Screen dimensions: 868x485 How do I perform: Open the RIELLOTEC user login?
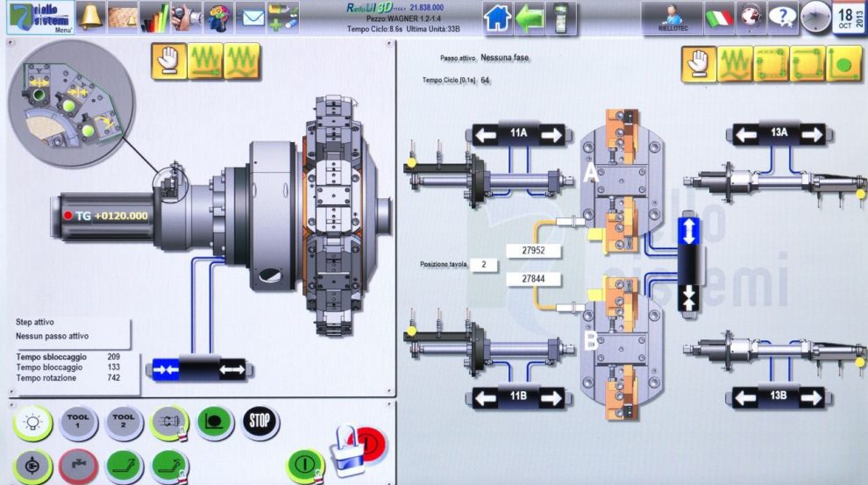(x=672, y=18)
